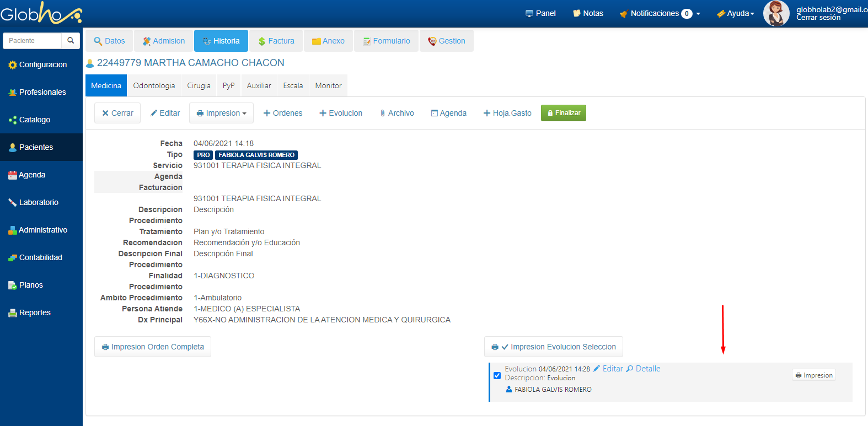Click the user avatar picture
868x426 pixels.
775,13
